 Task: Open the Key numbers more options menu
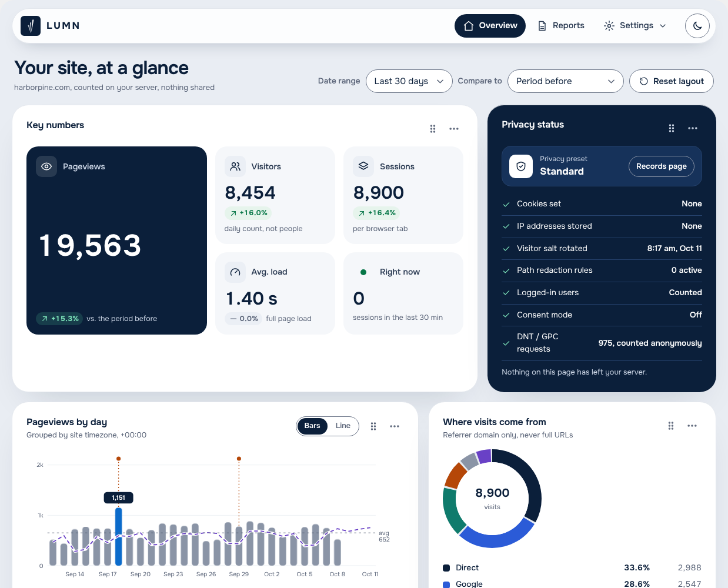coord(454,129)
